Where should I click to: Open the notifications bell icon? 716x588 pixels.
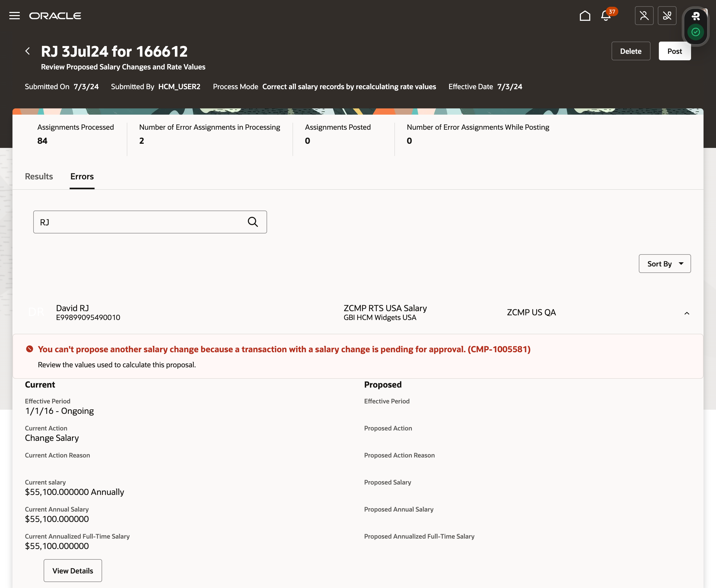(x=607, y=16)
